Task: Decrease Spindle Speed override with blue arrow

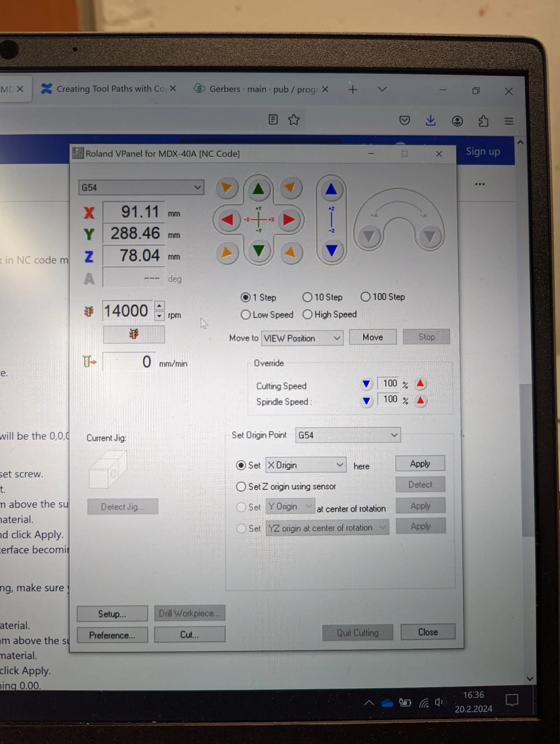Action: (366, 401)
